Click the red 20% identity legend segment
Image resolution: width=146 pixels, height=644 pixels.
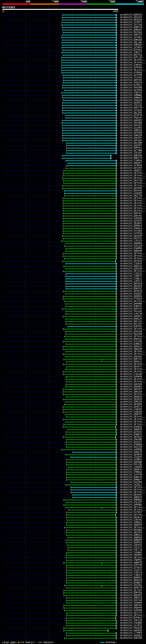[x=16, y=4]
